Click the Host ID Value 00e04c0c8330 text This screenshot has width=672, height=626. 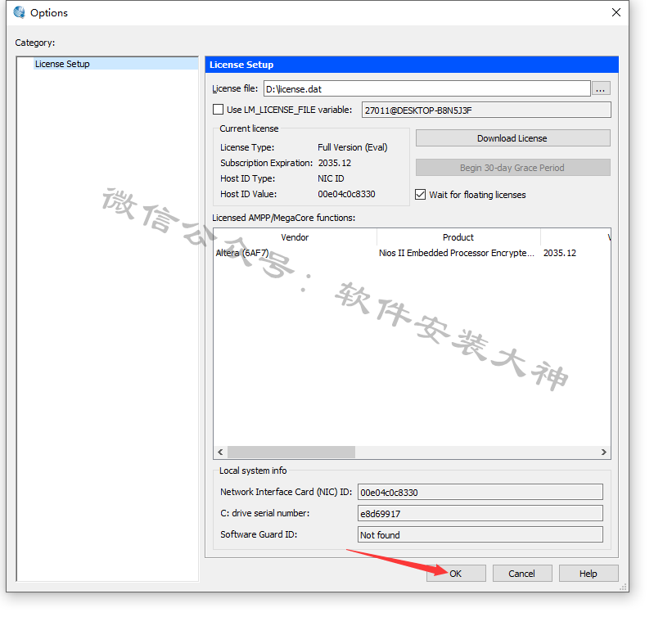point(346,194)
